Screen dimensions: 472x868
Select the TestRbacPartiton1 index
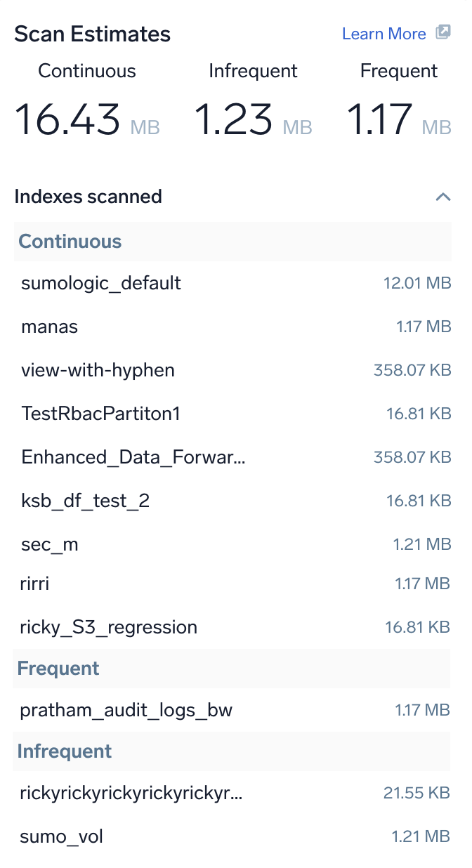(x=101, y=414)
